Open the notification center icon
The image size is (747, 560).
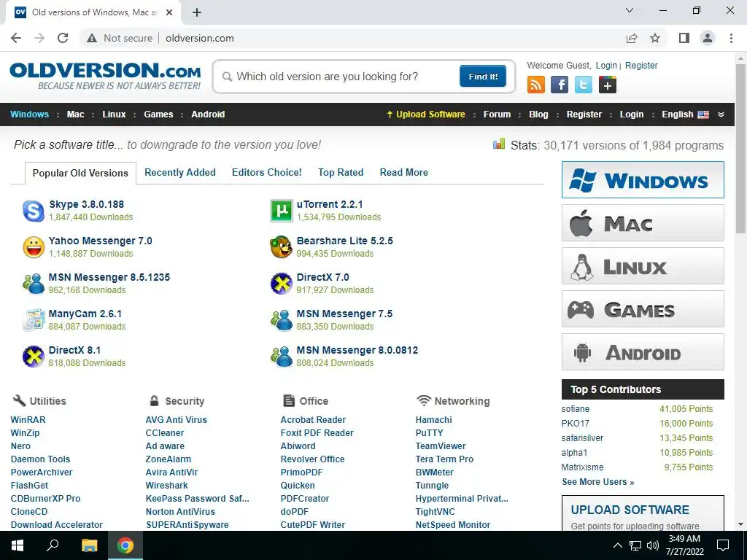723,545
